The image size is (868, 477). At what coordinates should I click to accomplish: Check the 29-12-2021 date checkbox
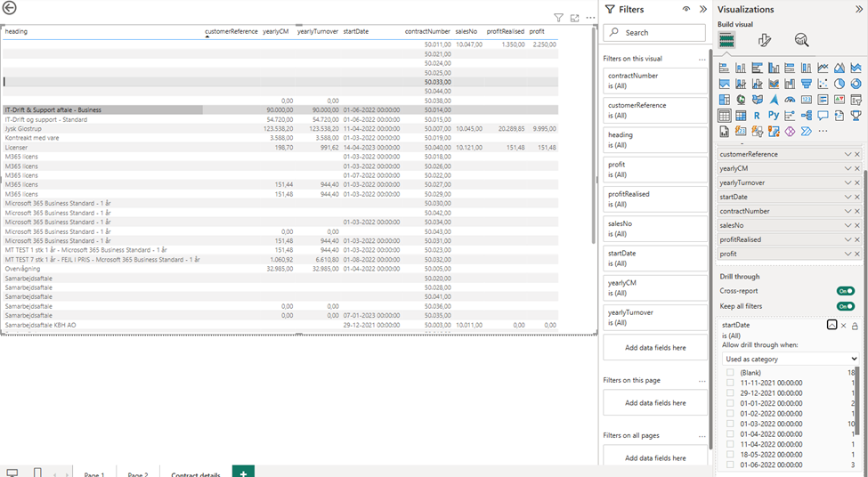tap(730, 392)
